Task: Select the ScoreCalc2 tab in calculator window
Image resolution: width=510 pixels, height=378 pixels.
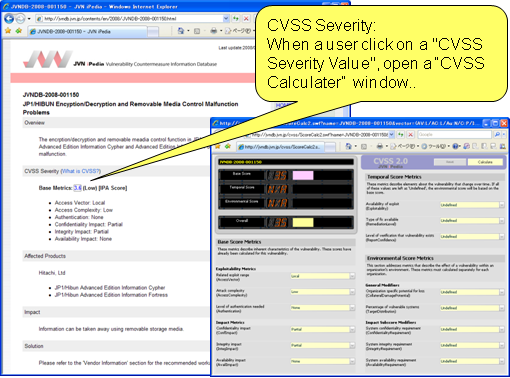Action: coord(280,147)
